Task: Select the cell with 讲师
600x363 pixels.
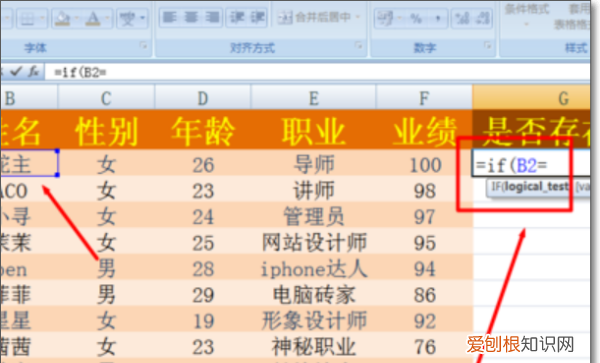Action: 313,190
